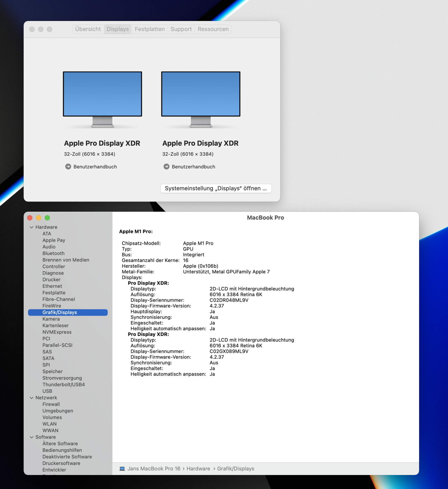Select Deaktivierte Software under Software
The image size is (448, 489).
click(67, 457)
